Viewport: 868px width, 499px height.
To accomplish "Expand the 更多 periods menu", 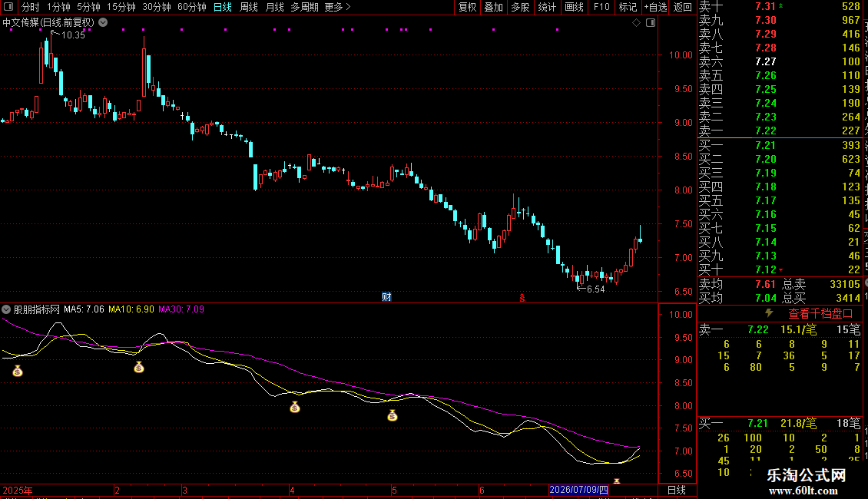I will tap(337, 7).
